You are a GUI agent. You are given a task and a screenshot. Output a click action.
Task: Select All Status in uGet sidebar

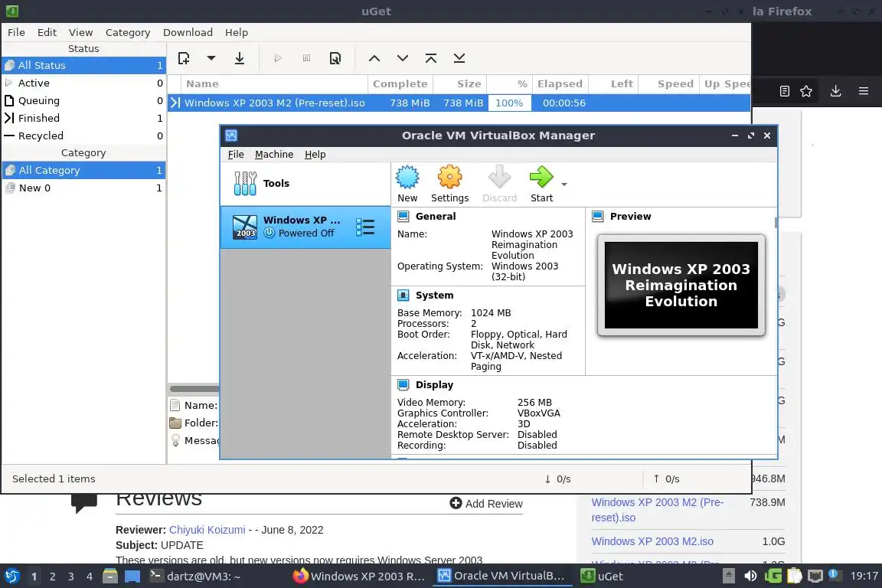click(83, 65)
